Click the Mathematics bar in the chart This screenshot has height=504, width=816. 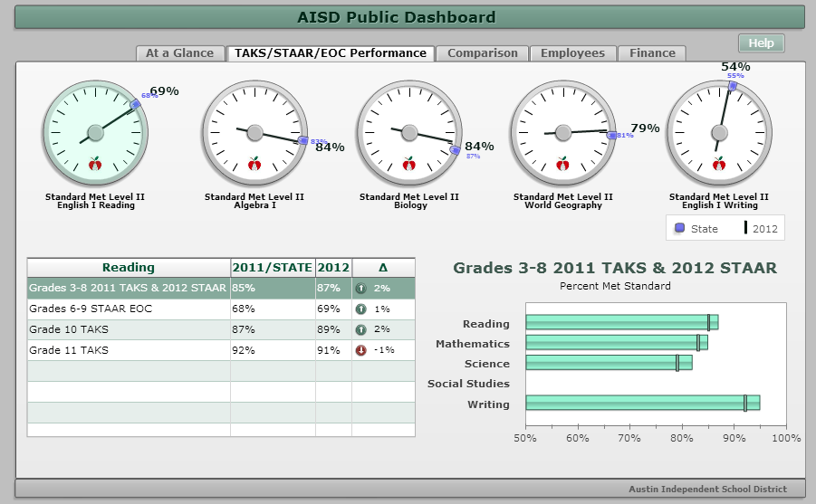[616, 343]
